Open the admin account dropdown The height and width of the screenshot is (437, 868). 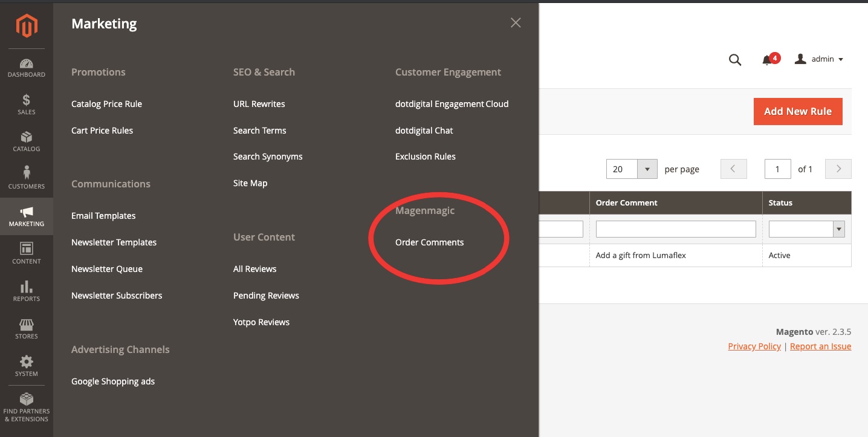tap(819, 59)
